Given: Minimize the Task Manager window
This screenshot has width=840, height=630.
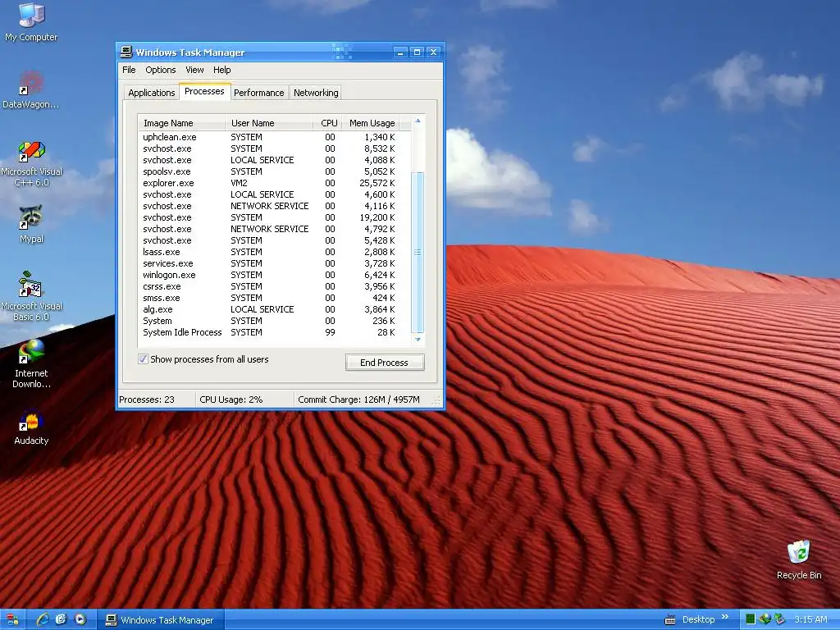Looking at the screenshot, I should pos(400,52).
